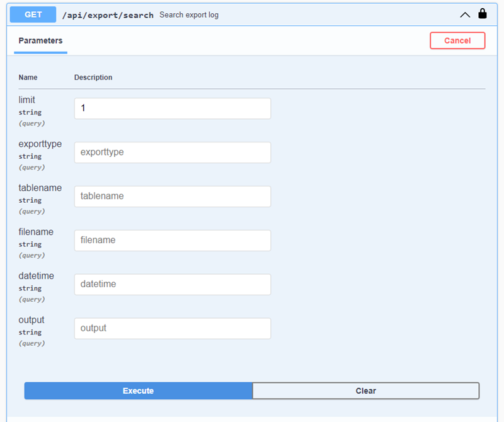Click the Description column header

click(93, 77)
